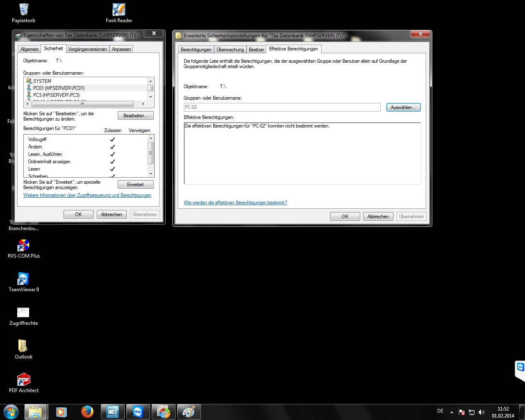The image size is (525, 420).
Task: Switch to the Sicherheit tab
Action: 53,48
